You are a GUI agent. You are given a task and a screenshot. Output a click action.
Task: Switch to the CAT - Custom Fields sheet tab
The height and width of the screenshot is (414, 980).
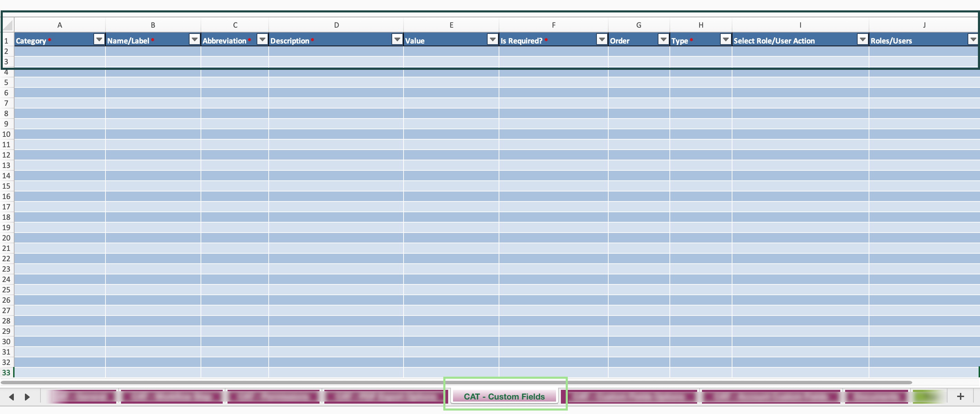504,396
